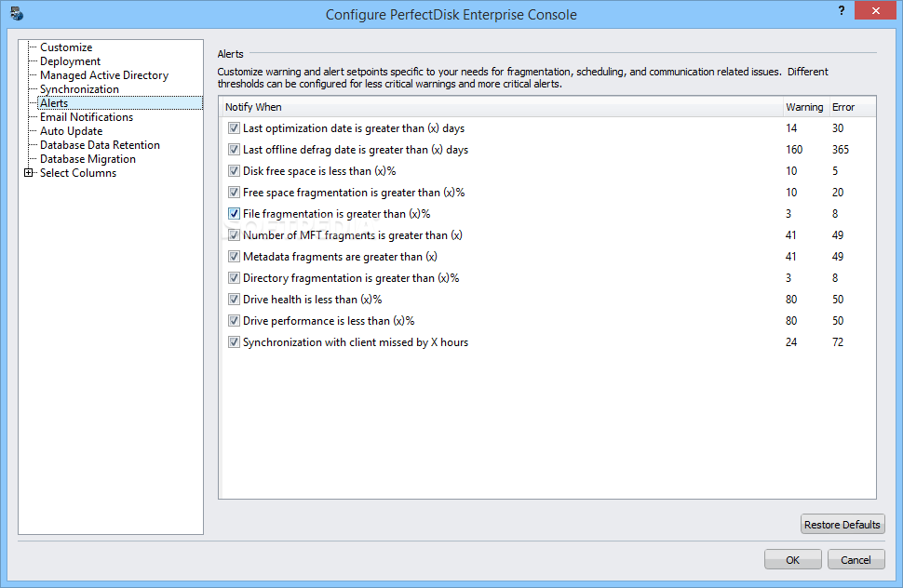The image size is (903, 588).
Task: Uncheck Disk free space alert checkbox
Action: click(x=234, y=171)
